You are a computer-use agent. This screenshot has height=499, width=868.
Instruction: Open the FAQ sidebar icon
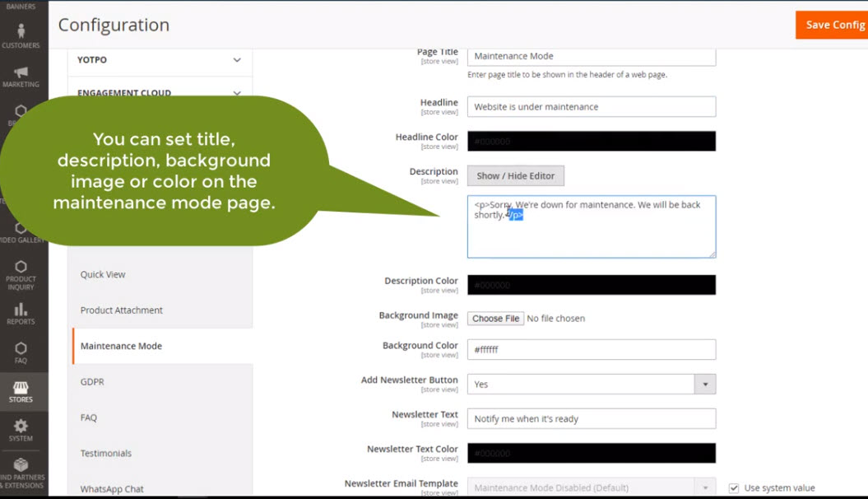(x=21, y=352)
